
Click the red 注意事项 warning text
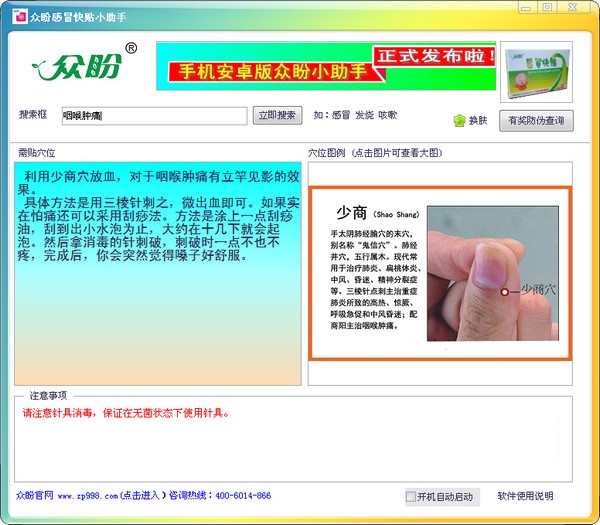tap(126, 413)
